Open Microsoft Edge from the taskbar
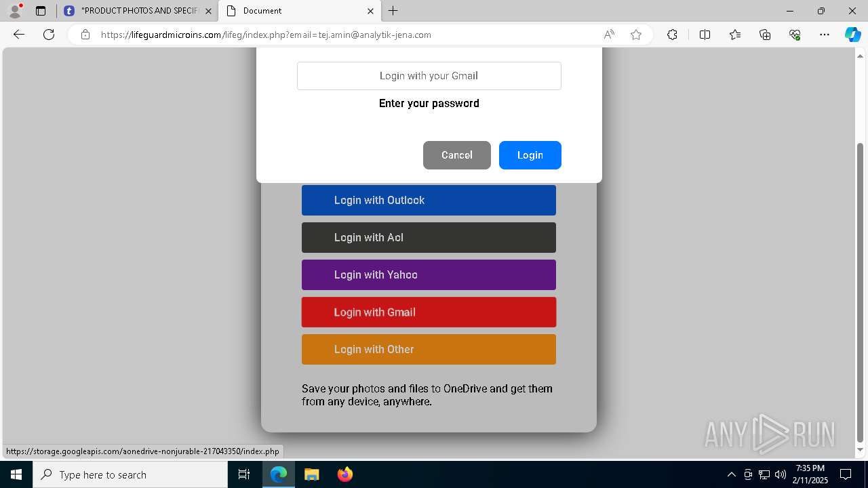The width and height of the screenshot is (868, 488). point(279,474)
